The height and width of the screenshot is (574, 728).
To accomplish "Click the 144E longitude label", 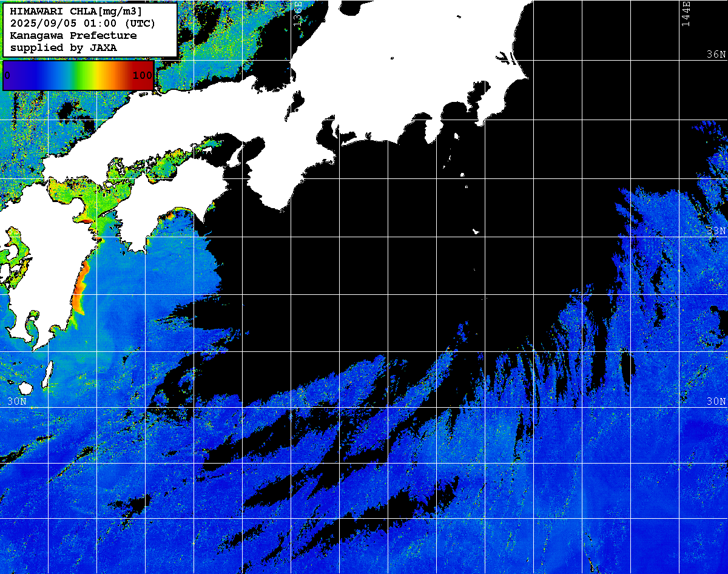I will (686, 13).
